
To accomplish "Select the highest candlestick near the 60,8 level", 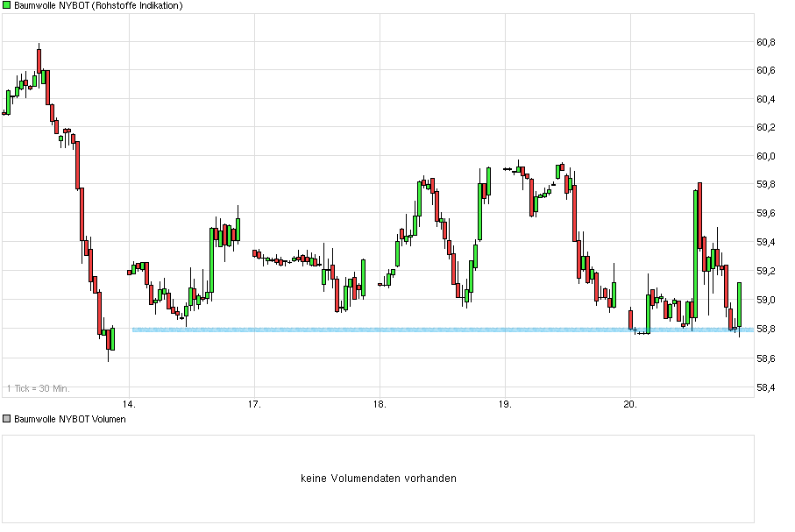I will (x=39, y=61).
